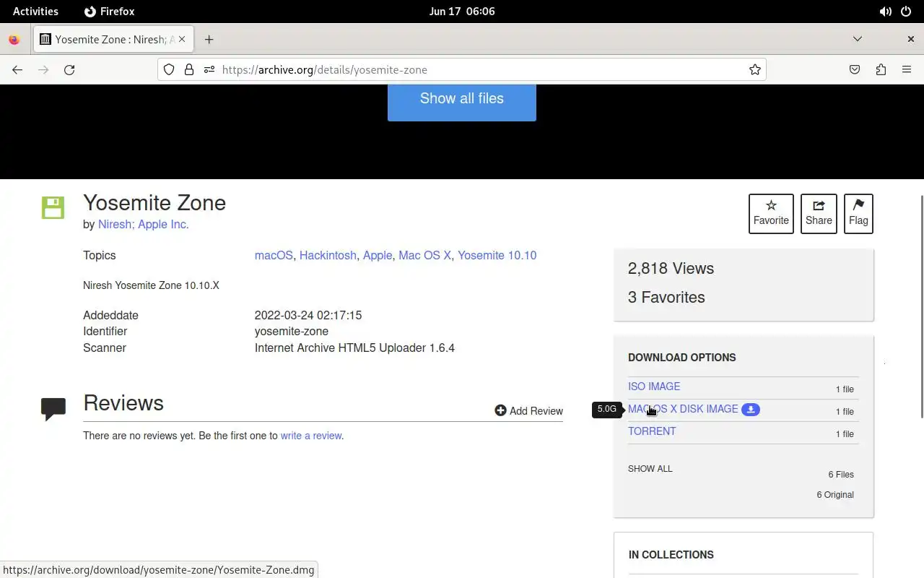Click the DOWNLOAD OPTIONS heading
This screenshot has height=578, width=924.
pyautogui.click(x=682, y=358)
